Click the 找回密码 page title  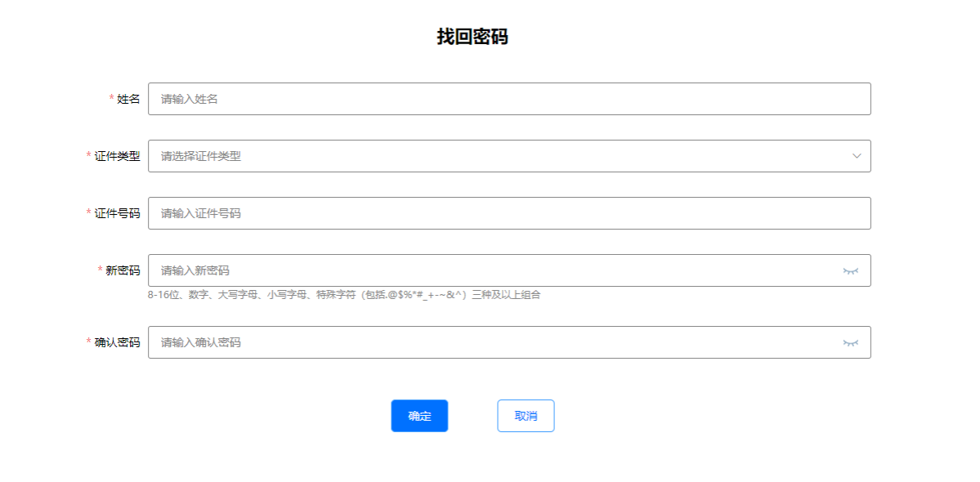tap(472, 37)
